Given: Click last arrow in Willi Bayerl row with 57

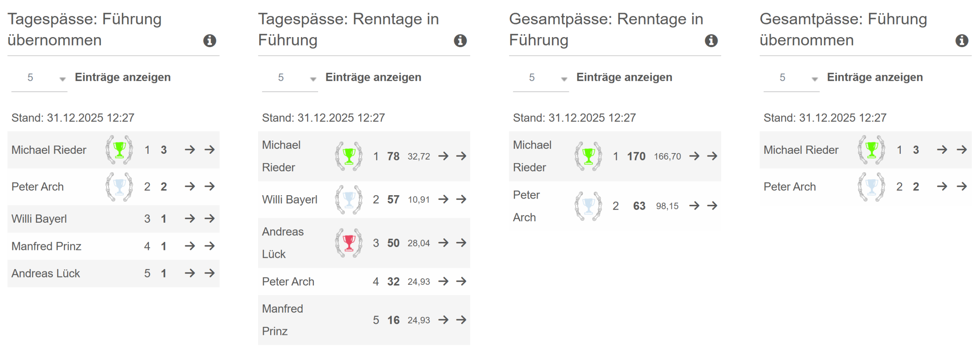Looking at the screenshot, I should 461,199.
